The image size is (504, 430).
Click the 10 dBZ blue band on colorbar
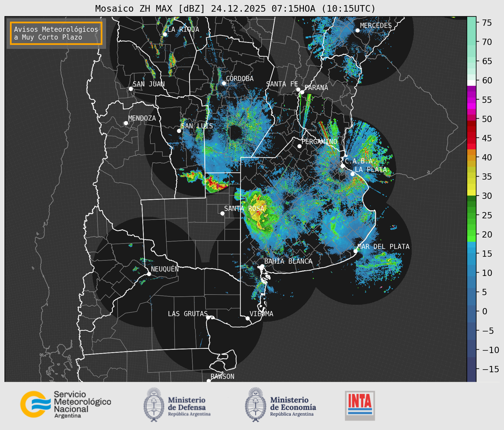click(471, 273)
